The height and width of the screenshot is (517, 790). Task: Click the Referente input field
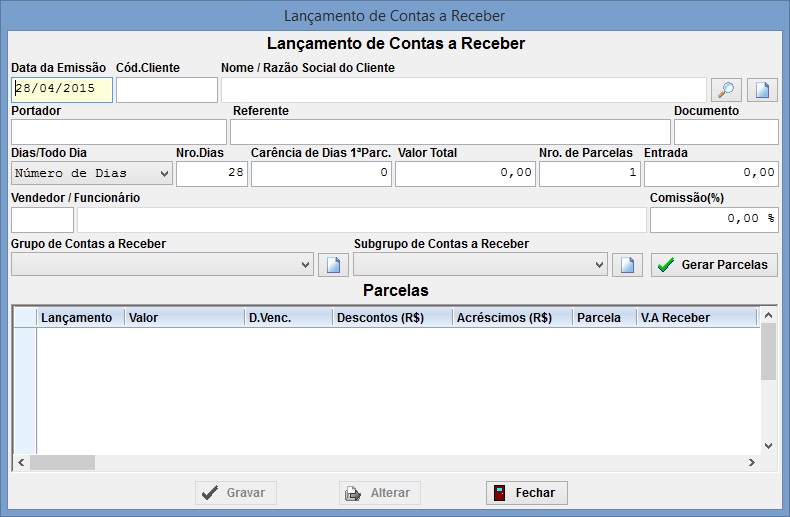[450, 132]
